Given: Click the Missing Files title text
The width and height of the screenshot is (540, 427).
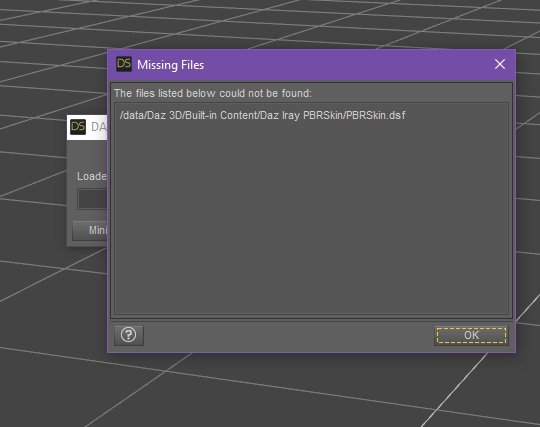Looking at the screenshot, I should coord(170,65).
